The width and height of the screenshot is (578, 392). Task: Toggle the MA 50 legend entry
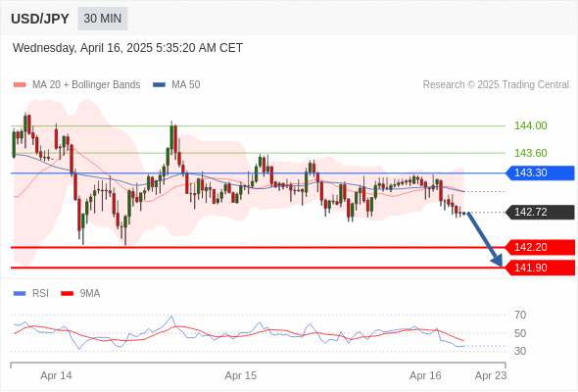point(176,85)
